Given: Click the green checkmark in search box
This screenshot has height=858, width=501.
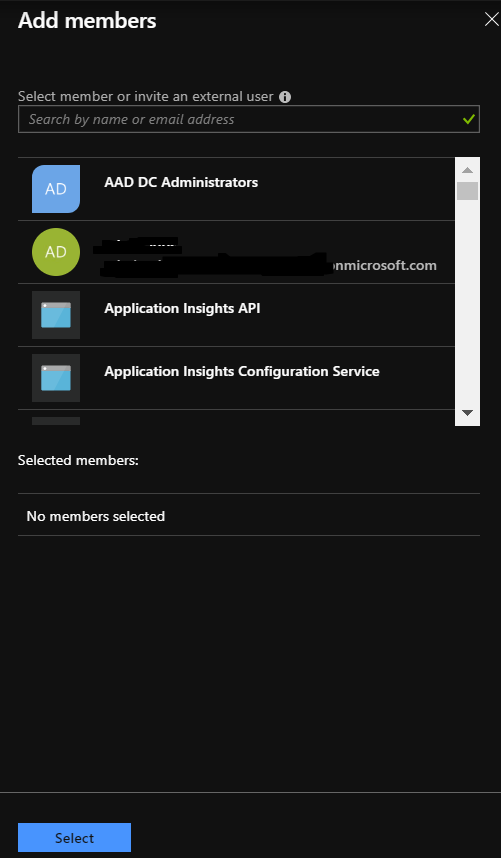Looking at the screenshot, I should click(468, 119).
